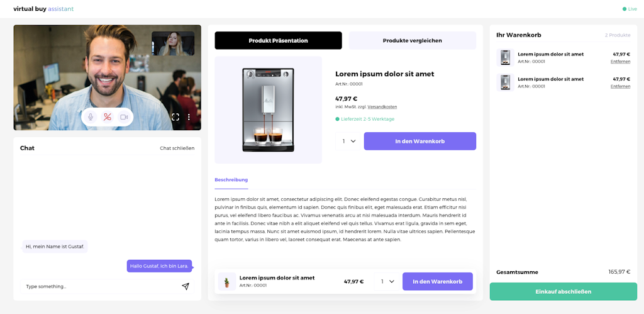This screenshot has height=314, width=644.
Task: Switch to Produkt Präsentation tab
Action: [278, 41]
